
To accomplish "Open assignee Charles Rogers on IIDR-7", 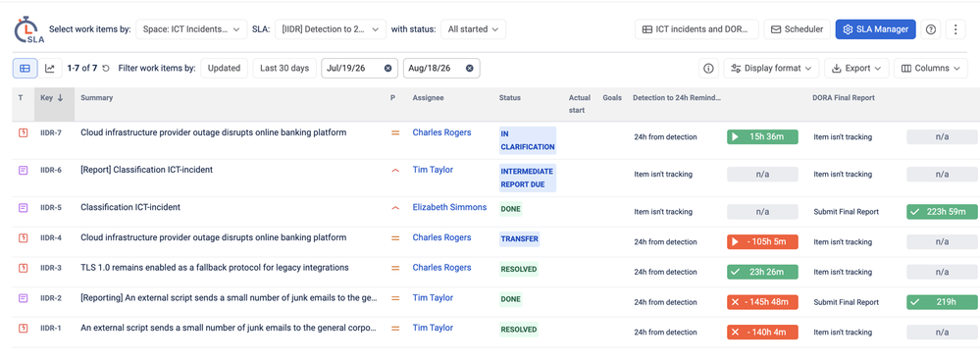I will click(441, 132).
